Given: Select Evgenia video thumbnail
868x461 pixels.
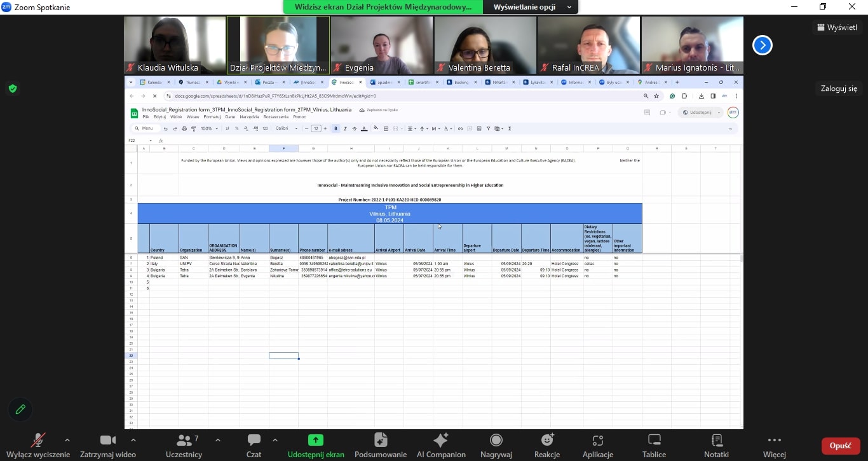Looking at the screenshot, I should (382, 45).
